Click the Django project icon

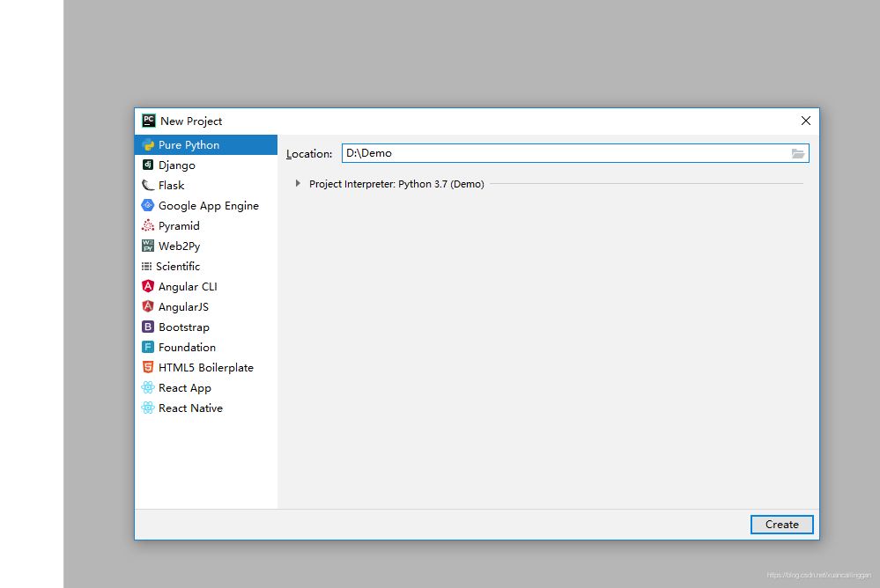pyautogui.click(x=148, y=165)
